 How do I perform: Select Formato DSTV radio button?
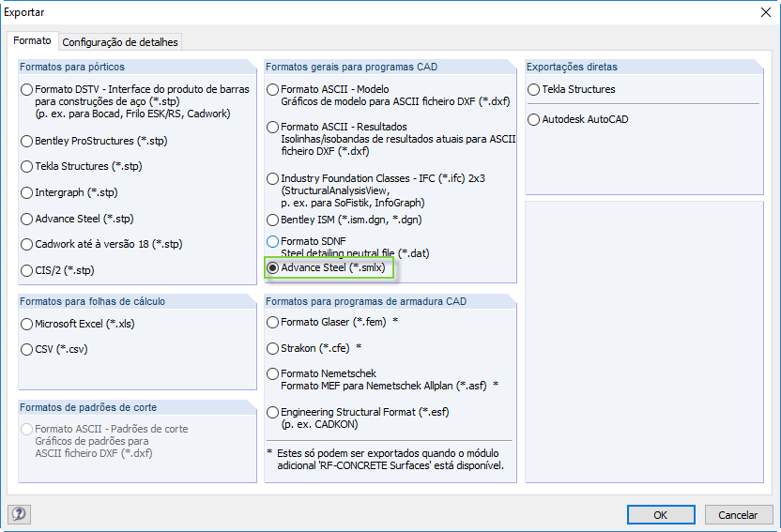(27, 90)
